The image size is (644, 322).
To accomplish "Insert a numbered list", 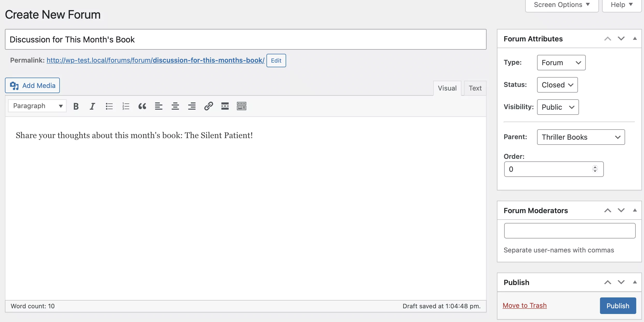I will (126, 106).
